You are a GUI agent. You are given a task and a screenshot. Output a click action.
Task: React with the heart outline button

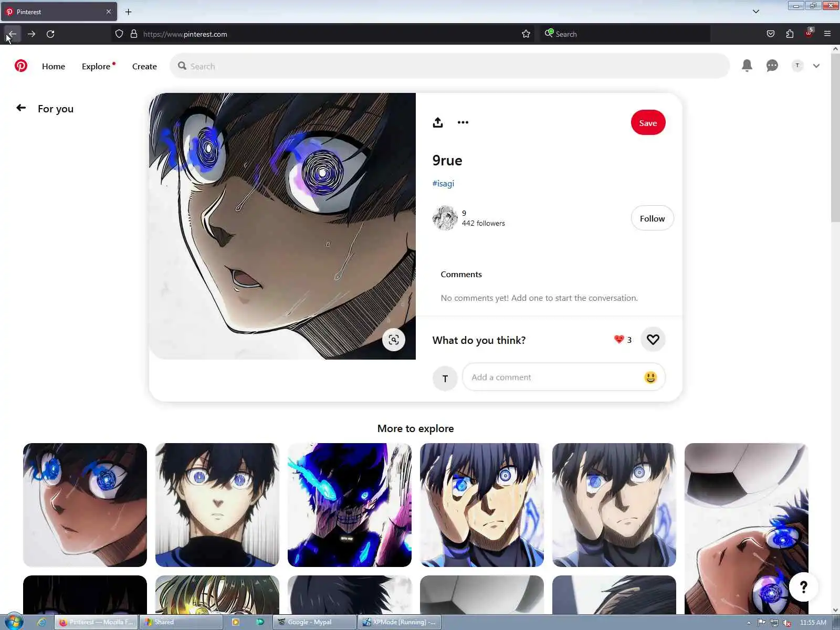pyautogui.click(x=653, y=340)
